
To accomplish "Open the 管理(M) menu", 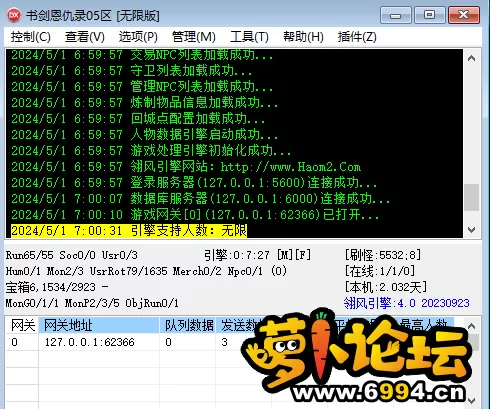I will [194, 37].
